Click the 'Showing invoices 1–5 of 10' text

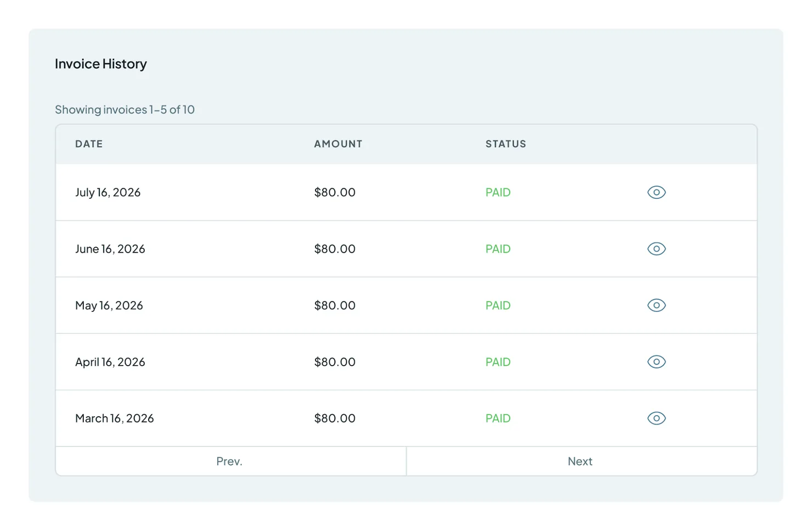[125, 109]
